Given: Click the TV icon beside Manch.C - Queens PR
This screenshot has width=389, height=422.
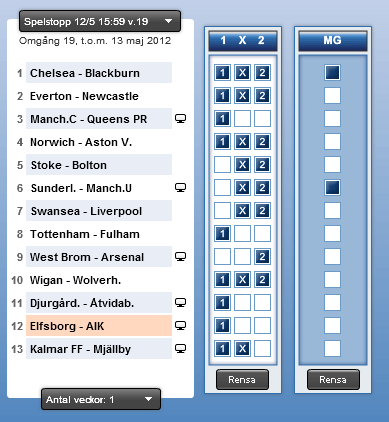Looking at the screenshot, I should (180, 119).
